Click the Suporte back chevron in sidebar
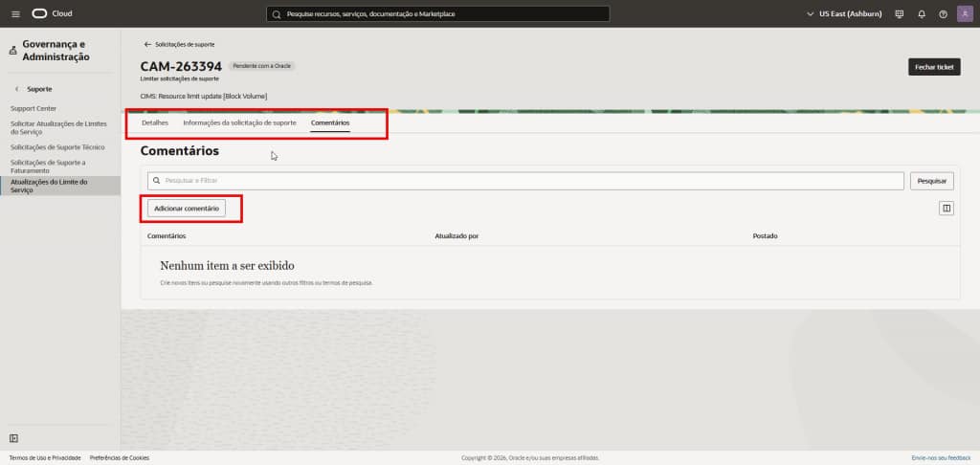This screenshot has height=465, width=980. (x=17, y=89)
